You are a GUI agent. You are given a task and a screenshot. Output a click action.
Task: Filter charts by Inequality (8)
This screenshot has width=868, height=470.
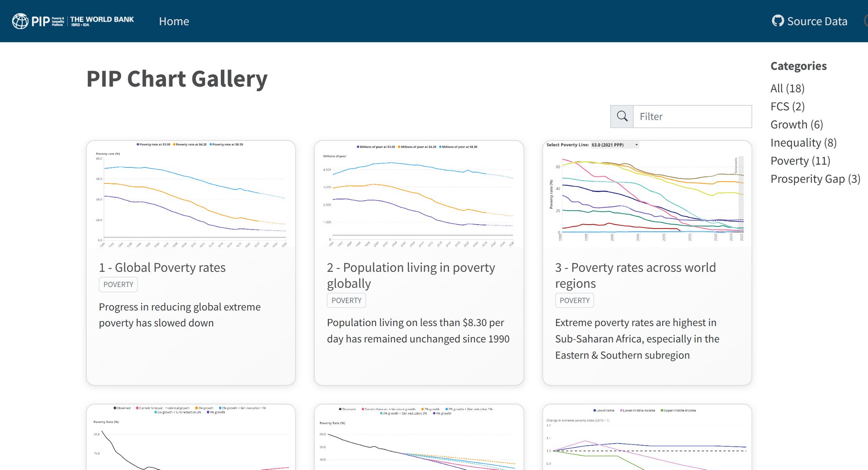pyautogui.click(x=803, y=143)
